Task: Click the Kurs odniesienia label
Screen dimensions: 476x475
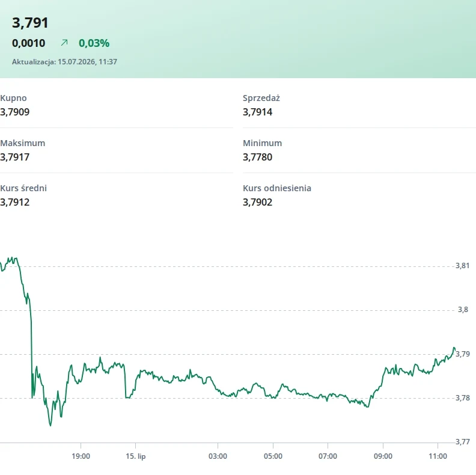Action: [277, 188]
